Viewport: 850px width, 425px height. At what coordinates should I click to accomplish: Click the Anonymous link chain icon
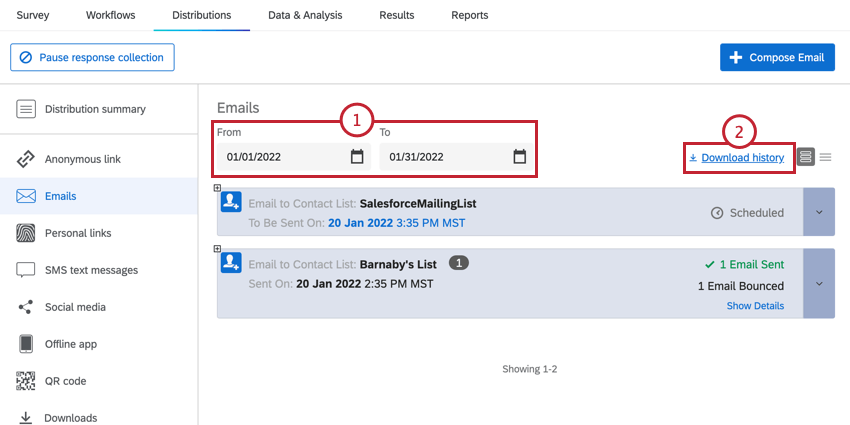point(25,159)
